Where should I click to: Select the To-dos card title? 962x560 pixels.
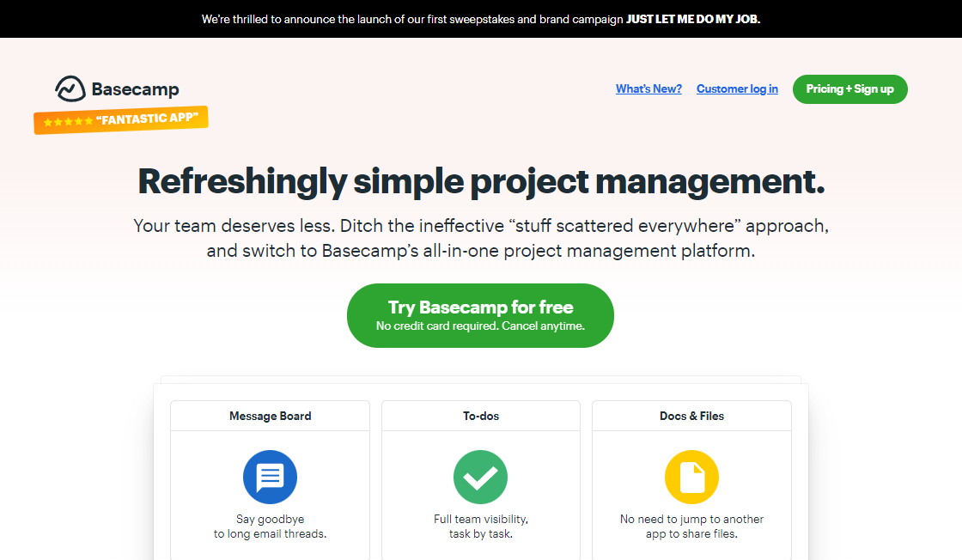tap(480, 416)
